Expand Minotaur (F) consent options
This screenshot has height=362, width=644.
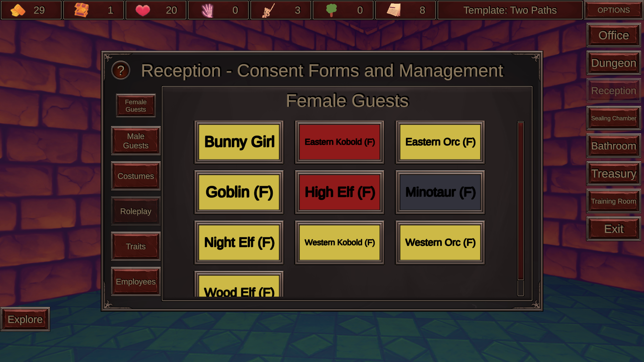click(x=440, y=192)
